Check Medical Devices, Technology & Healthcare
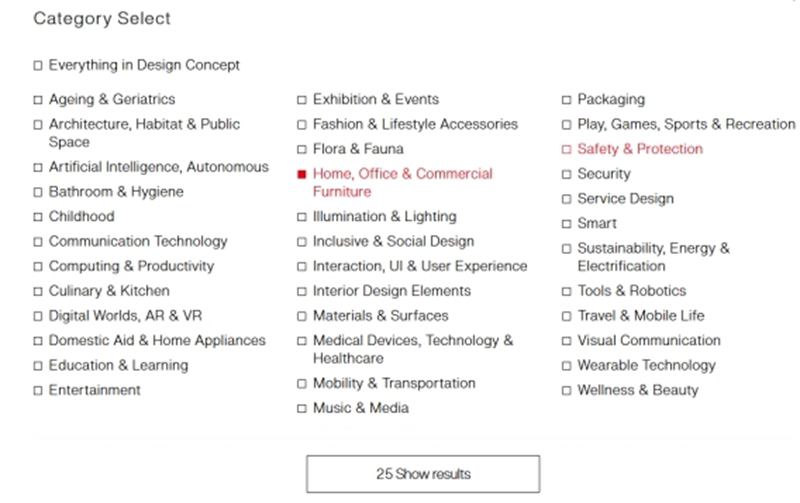Image resolution: width=800 pixels, height=503 pixels. tap(302, 341)
